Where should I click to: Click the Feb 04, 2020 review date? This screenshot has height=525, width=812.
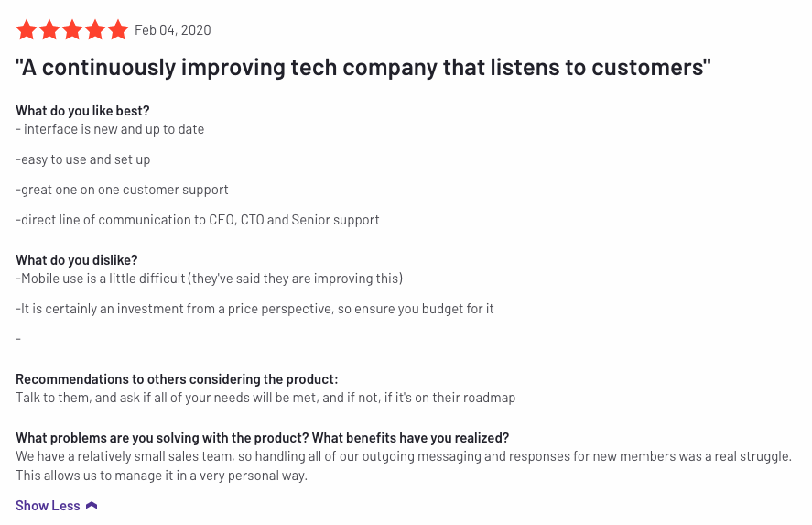(x=172, y=30)
